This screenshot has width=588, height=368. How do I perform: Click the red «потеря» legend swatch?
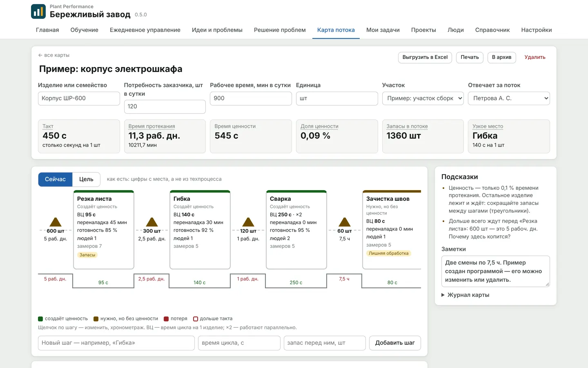pyautogui.click(x=166, y=319)
